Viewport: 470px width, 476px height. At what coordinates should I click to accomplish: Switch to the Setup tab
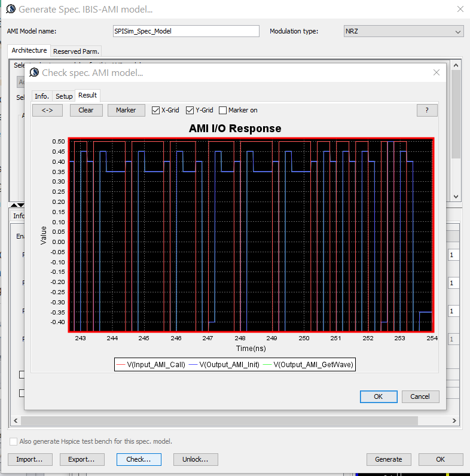click(64, 96)
